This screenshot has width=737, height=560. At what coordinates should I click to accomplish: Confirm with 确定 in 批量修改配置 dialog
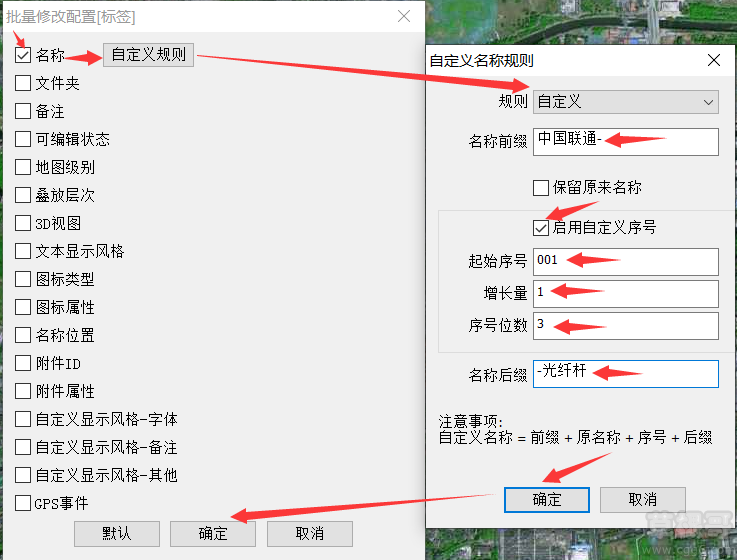[x=213, y=534]
